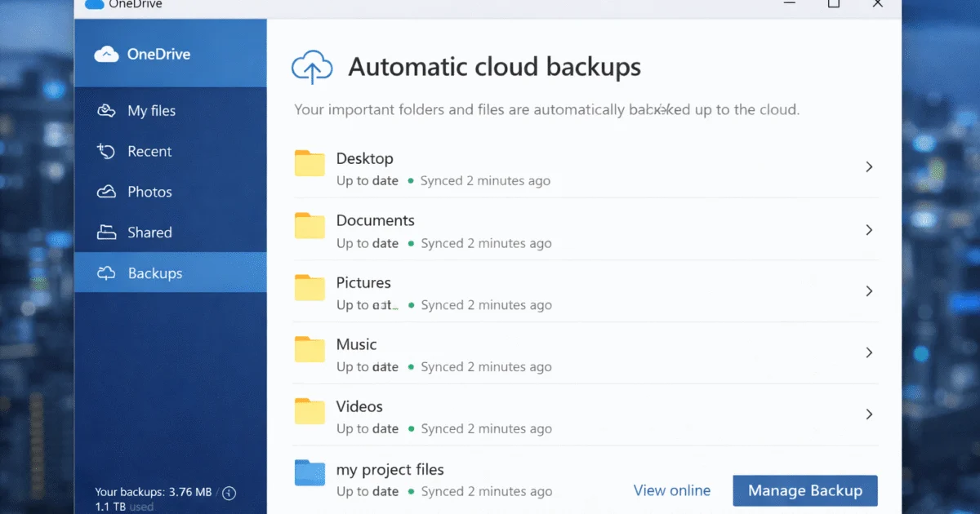Click the Automatic cloud backups heading
The width and height of the screenshot is (980, 514).
click(495, 67)
